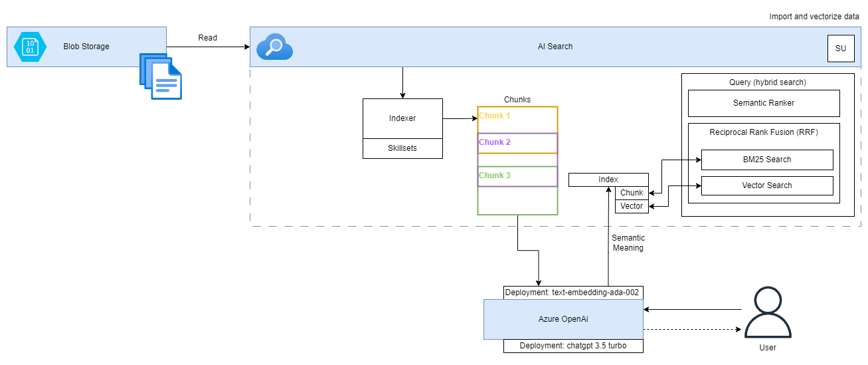Viewport: 868px width, 365px height.
Task: Select the Azure OpenAi box
Action: tap(563, 319)
